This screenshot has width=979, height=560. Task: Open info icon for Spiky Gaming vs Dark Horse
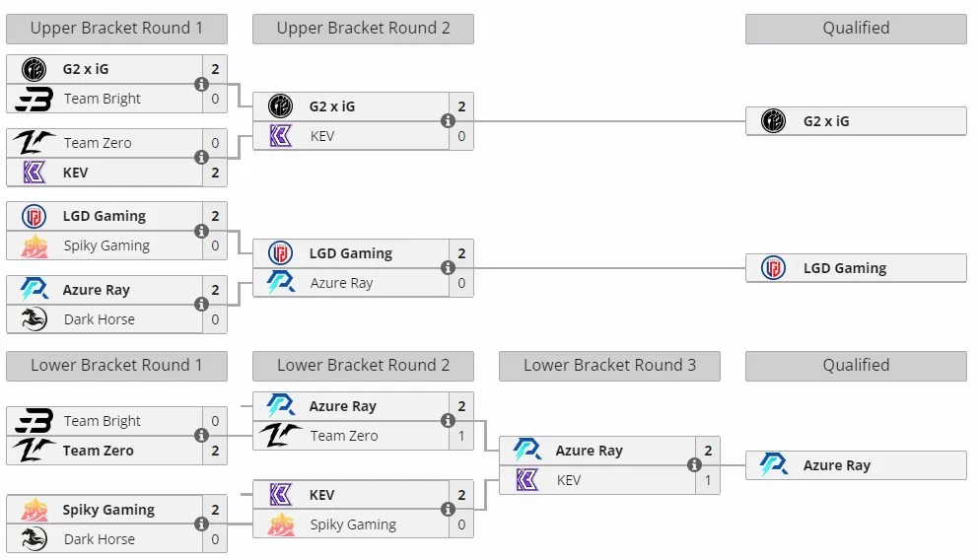(x=201, y=524)
